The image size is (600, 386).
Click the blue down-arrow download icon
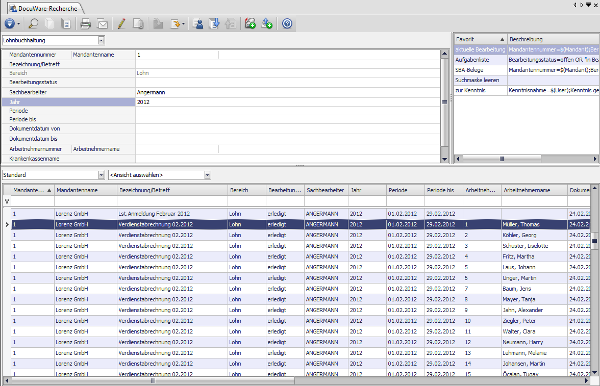coord(214,24)
